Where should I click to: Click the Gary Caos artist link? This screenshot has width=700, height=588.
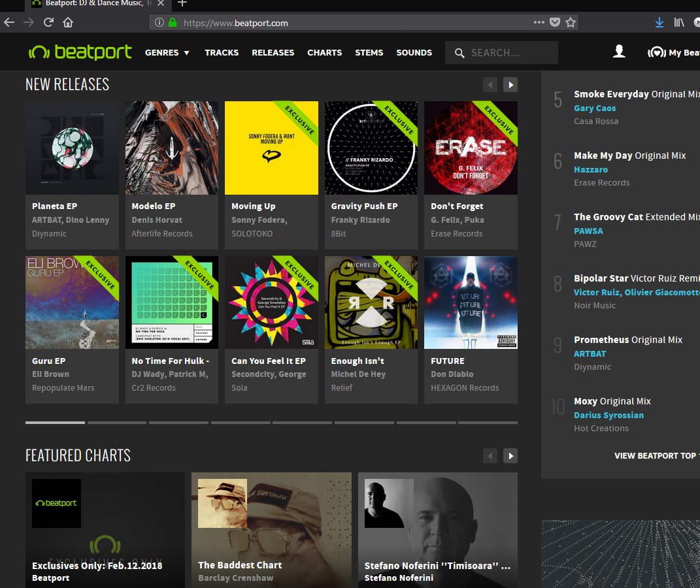click(x=595, y=108)
